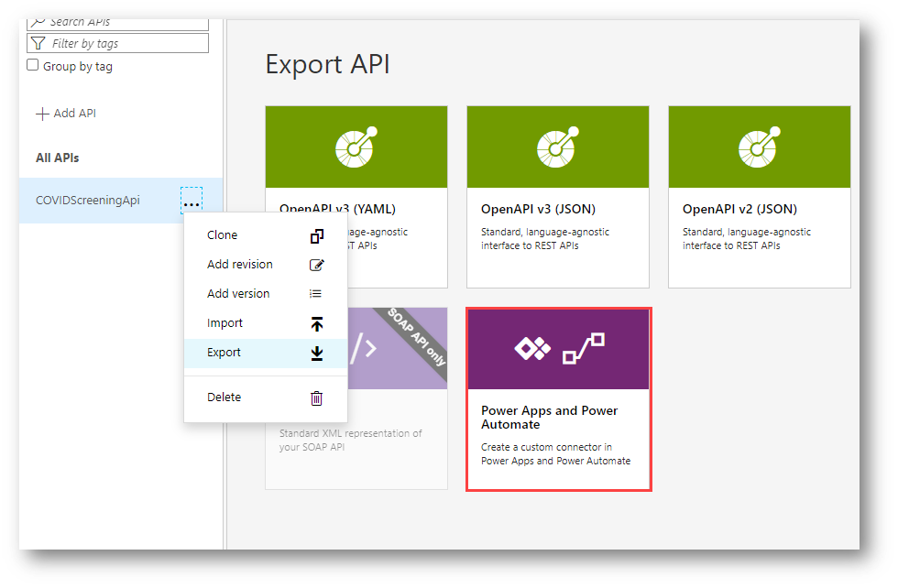Viewport: 898px width, 588px height.
Task: Open the Power Apps and Power Automate export tile
Action: click(558, 398)
